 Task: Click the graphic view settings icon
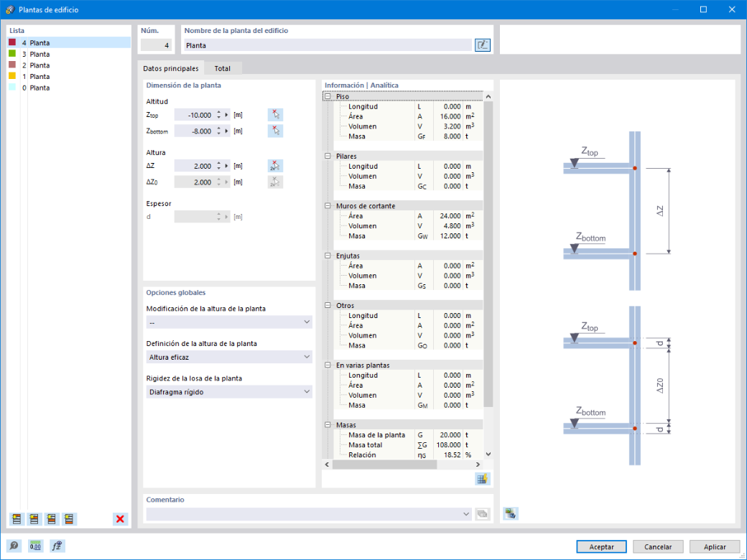click(510, 513)
